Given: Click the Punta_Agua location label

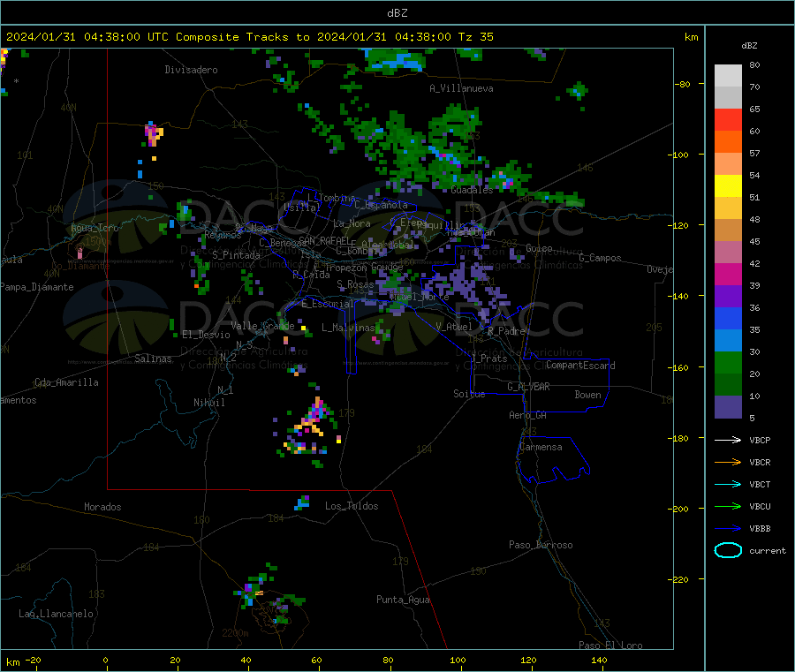Looking at the screenshot, I should click(403, 600).
